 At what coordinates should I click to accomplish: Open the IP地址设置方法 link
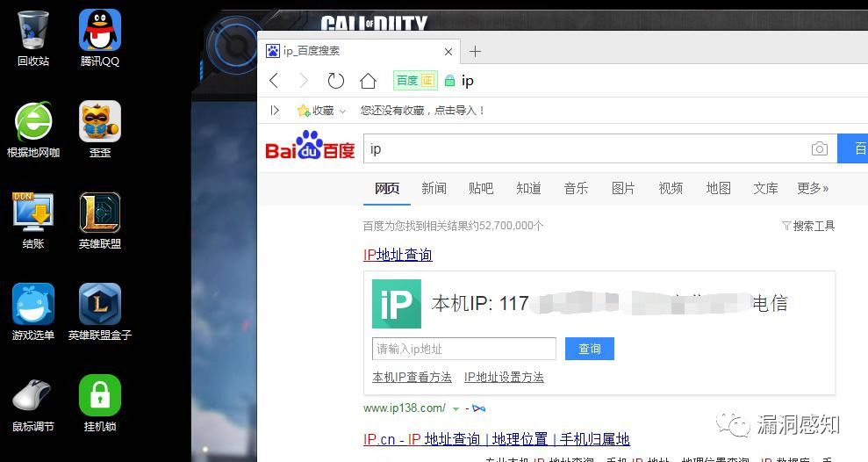(504, 378)
